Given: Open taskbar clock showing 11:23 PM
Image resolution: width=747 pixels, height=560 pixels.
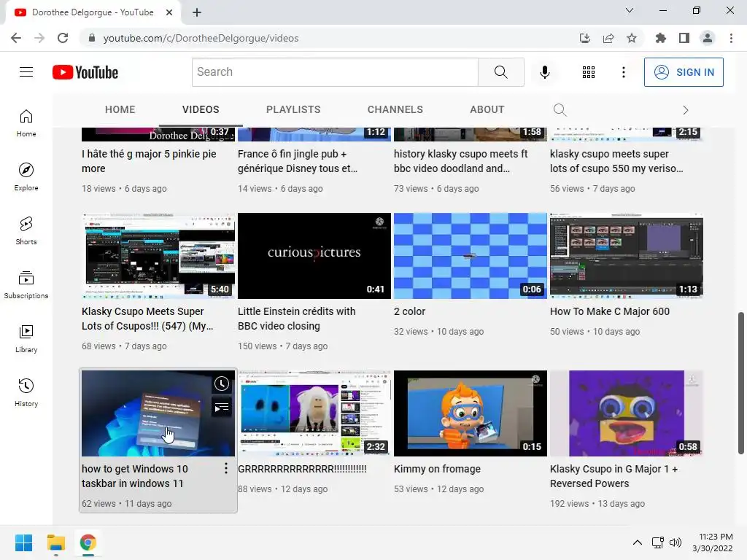Looking at the screenshot, I should 713,542.
